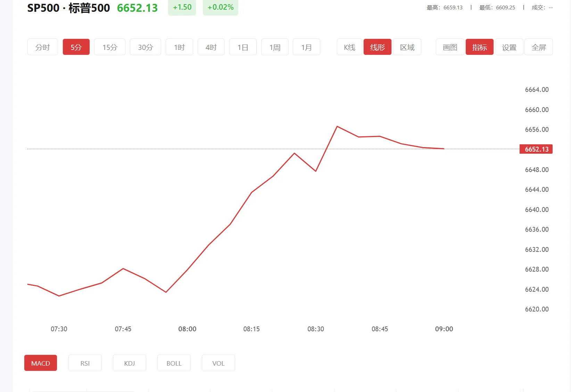Image resolution: width=571 pixels, height=392 pixels.
Task: Click the current price label 6652.13
Action: (536, 149)
